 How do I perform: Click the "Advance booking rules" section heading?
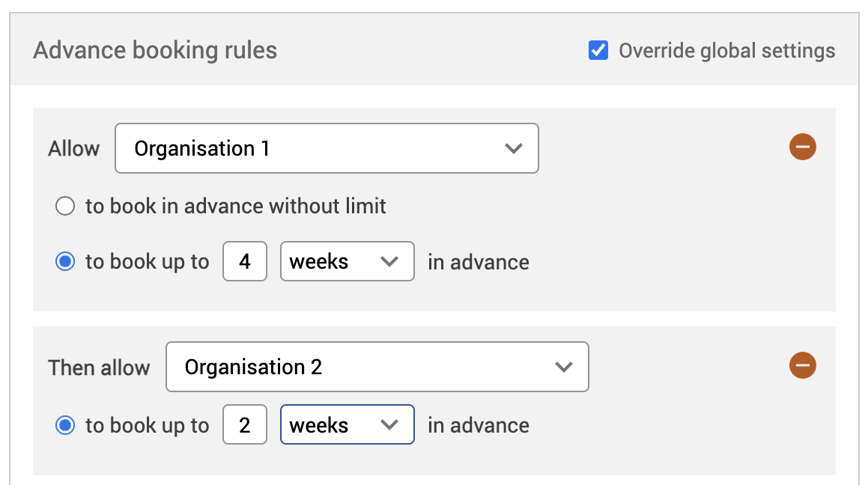tap(155, 50)
